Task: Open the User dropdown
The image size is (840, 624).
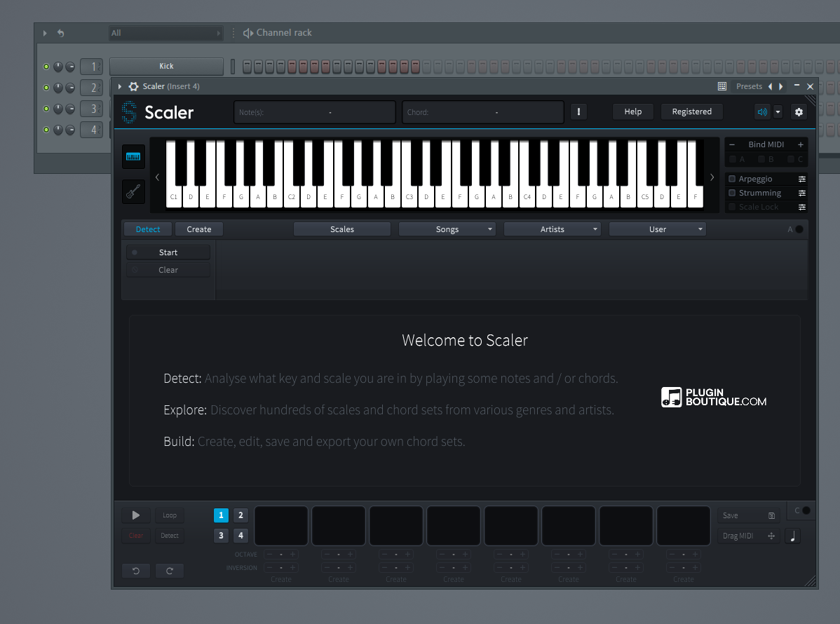Action: click(x=657, y=229)
